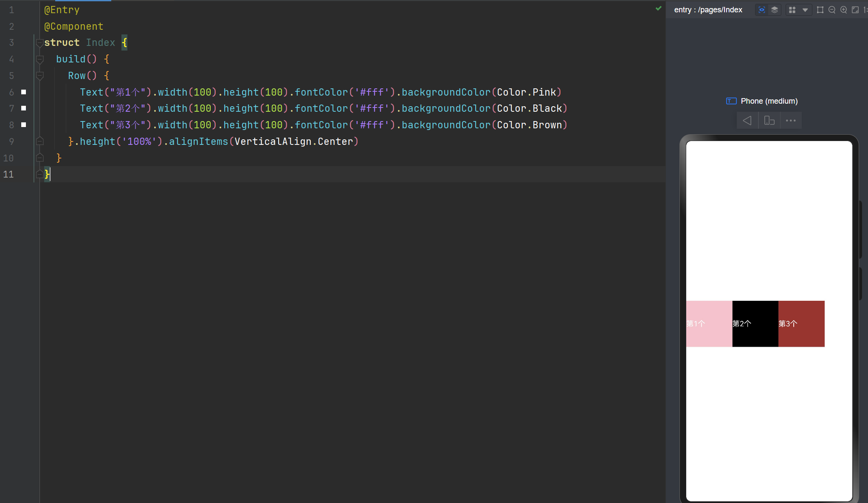The image size is (868, 503).
Task: Toggle the previewer inspector eye icon
Action: pyautogui.click(x=762, y=10)
